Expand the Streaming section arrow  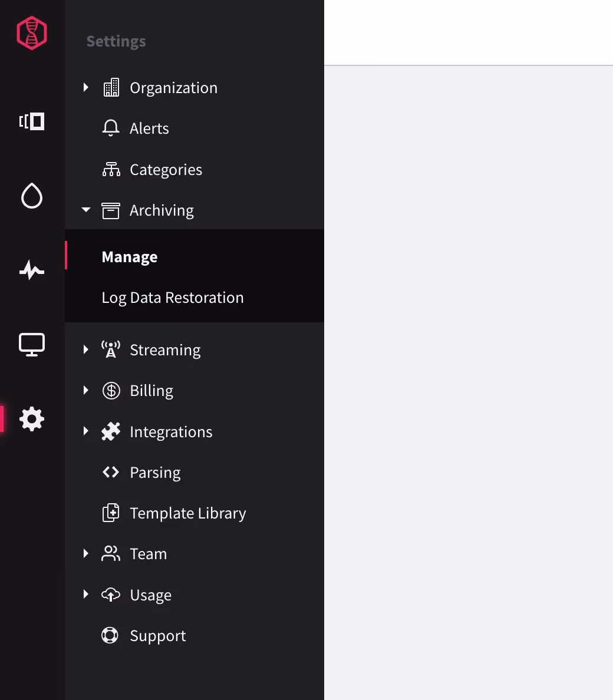(x=85, y=349)
